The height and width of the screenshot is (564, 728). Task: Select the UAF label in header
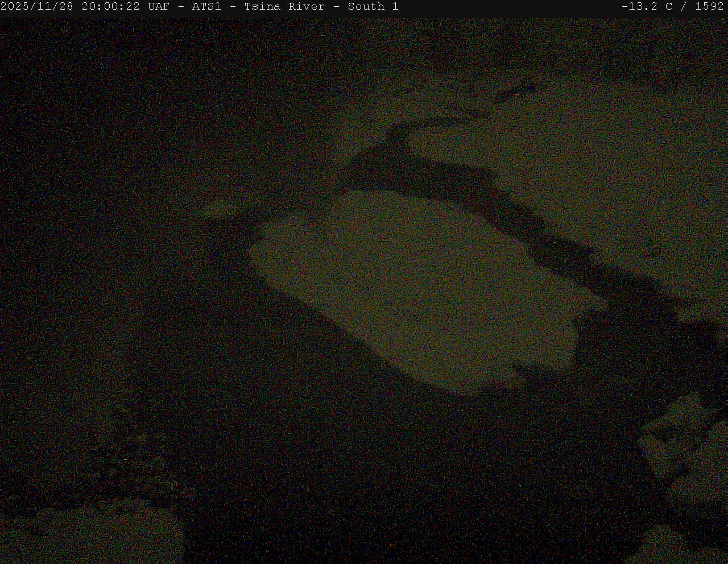158,7
